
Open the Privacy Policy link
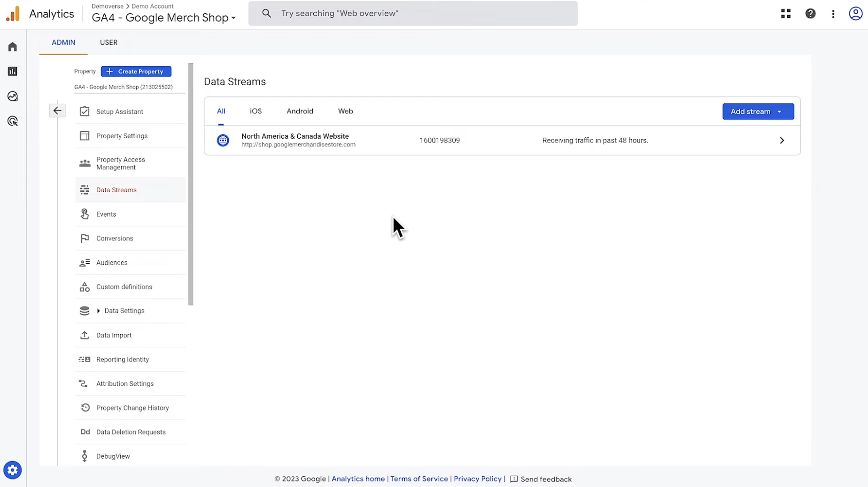[x=478, y=479]
